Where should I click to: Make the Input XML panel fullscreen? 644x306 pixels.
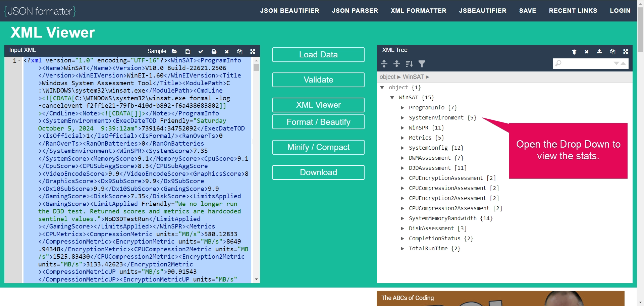(x=253, y=51)
